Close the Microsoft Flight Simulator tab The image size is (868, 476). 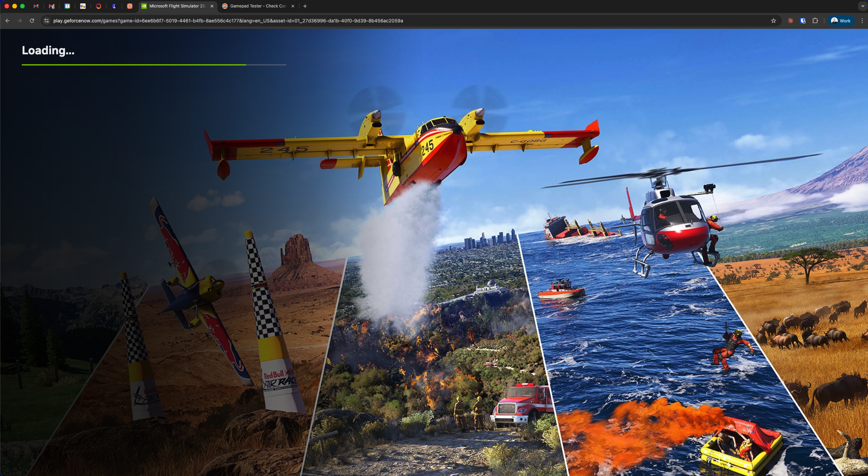tap(212, 6)
